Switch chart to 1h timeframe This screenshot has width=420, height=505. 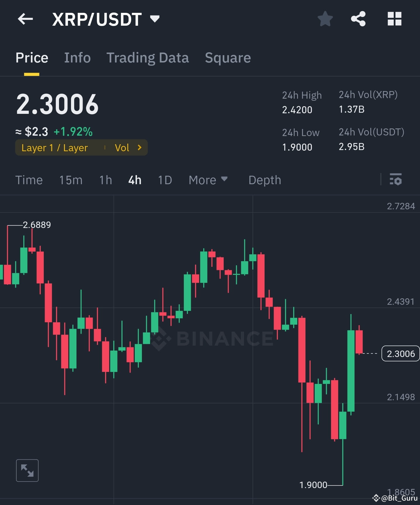coord(105,180)
